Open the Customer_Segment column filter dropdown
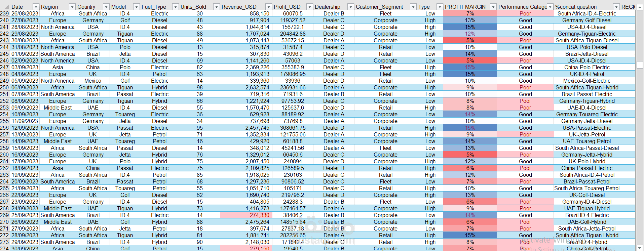The image size is (644, 251). click(x=414, y=7)
